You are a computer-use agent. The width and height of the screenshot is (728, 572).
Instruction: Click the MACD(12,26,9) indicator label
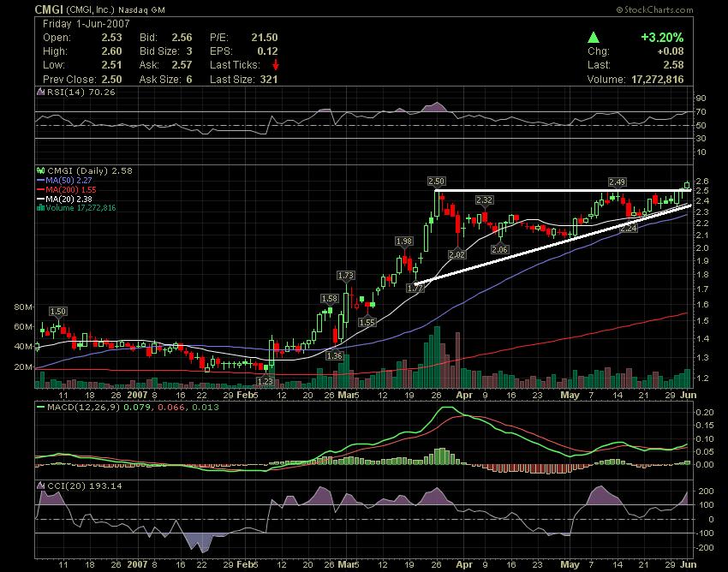point(84,408)
